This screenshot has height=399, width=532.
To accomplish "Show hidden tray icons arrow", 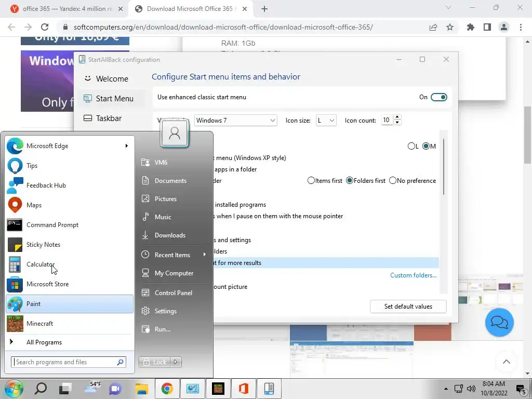I will point(446,389).
